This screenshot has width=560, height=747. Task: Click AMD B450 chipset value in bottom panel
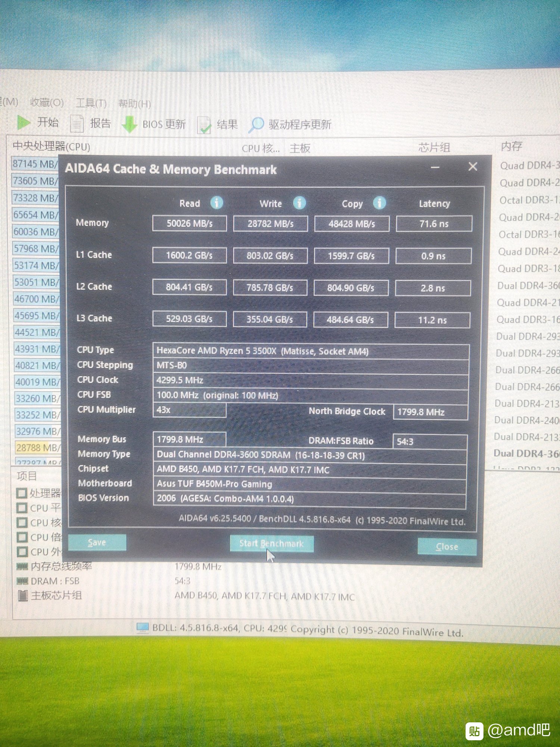[x=264, y=596]
